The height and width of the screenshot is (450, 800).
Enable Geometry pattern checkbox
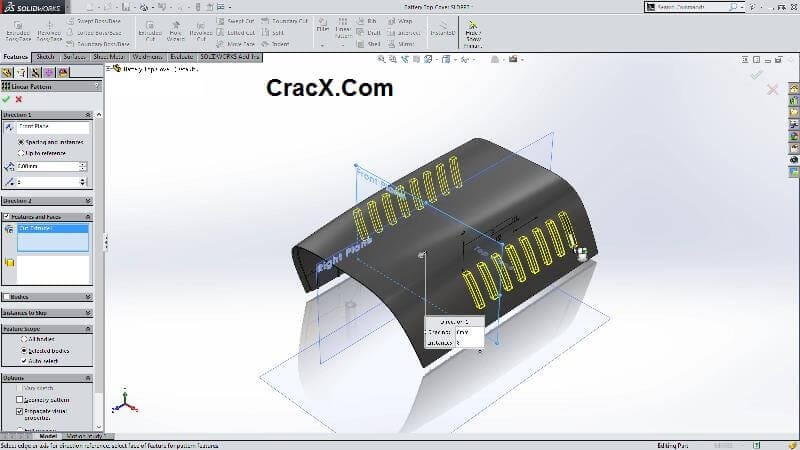[x=19, y=399]
